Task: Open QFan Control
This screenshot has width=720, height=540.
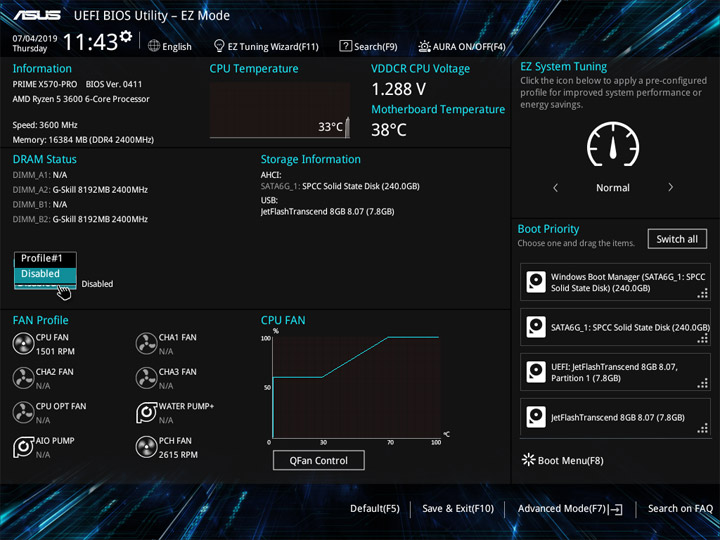Action: [319, 460]
